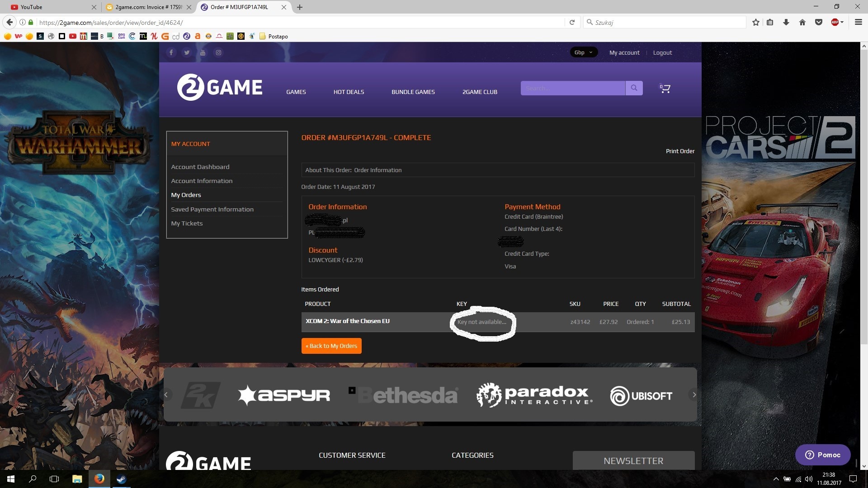This screenshot has width=868, height=488.
Task: Click the Logout link
Action: (x=662, y=52)
